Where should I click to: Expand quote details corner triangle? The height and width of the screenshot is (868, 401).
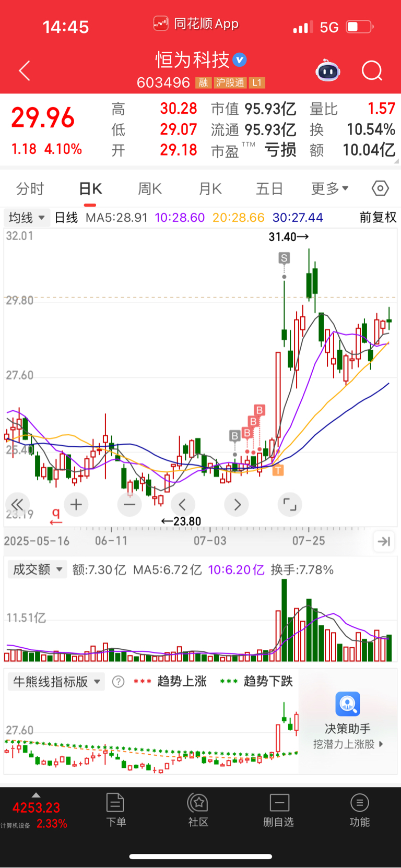(x=396, y=161)
